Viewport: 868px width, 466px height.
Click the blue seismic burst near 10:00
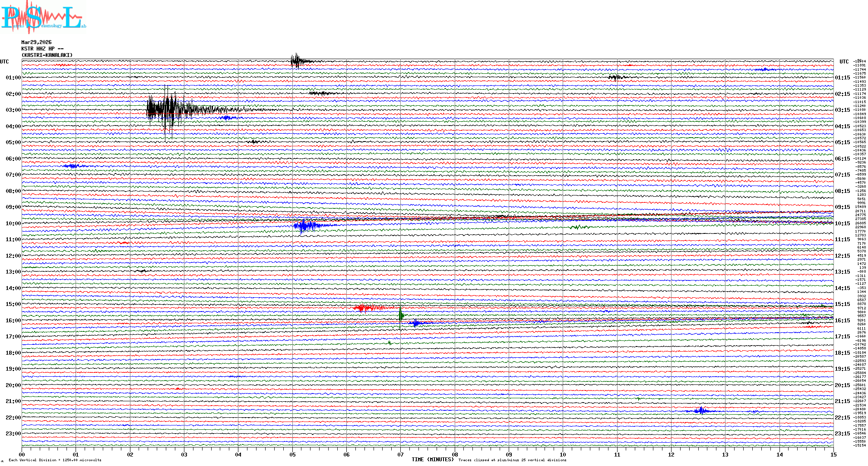click(304, 226)
